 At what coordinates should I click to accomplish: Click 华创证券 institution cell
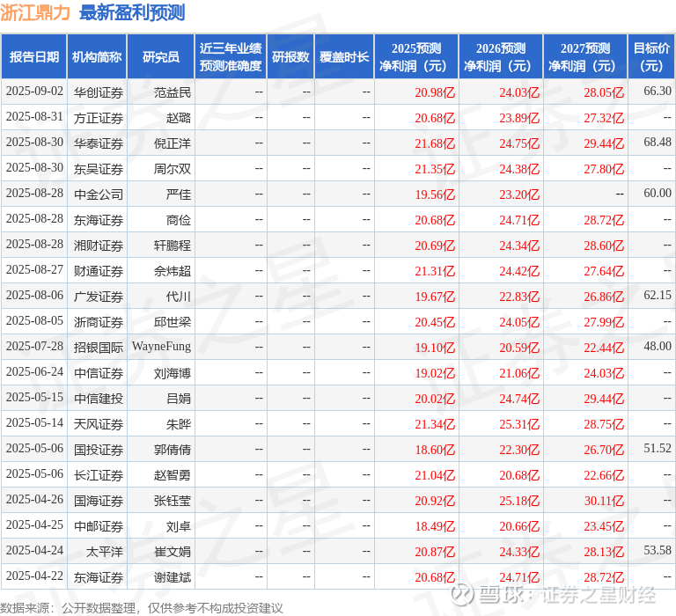[99, 92]
